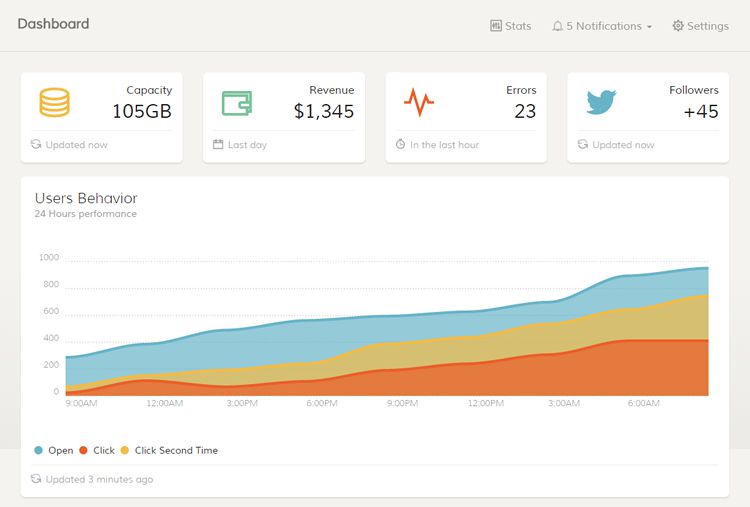Click the Open legend blue dot
The height and width of the screenshot is (507, 750).
[x=39, y=451]
